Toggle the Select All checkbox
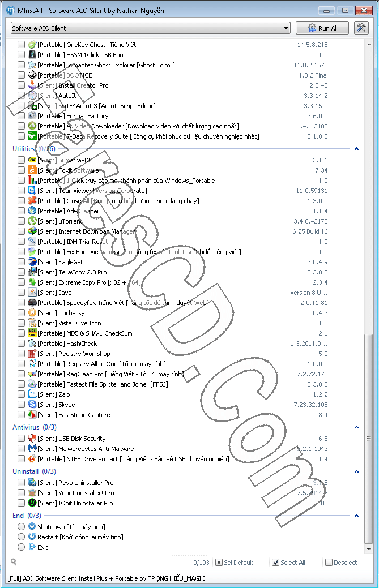 (x=275, y=563)
